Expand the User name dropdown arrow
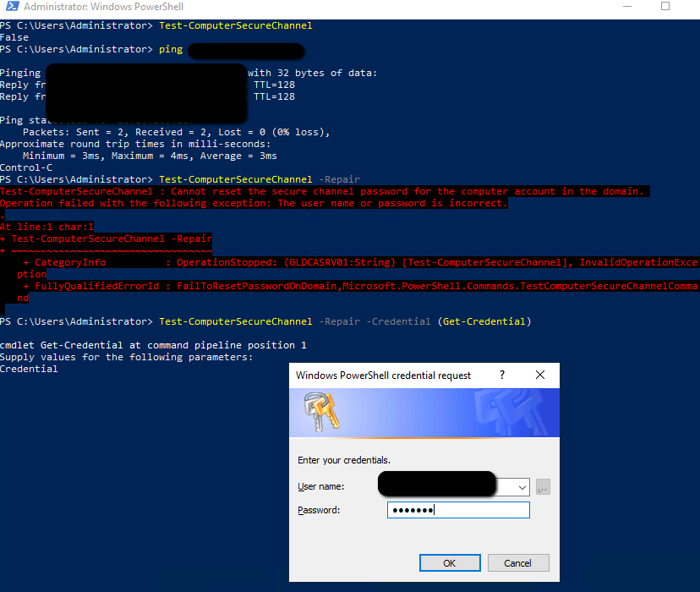This screenshot has height=592, width=700. [x=522, y=487]
